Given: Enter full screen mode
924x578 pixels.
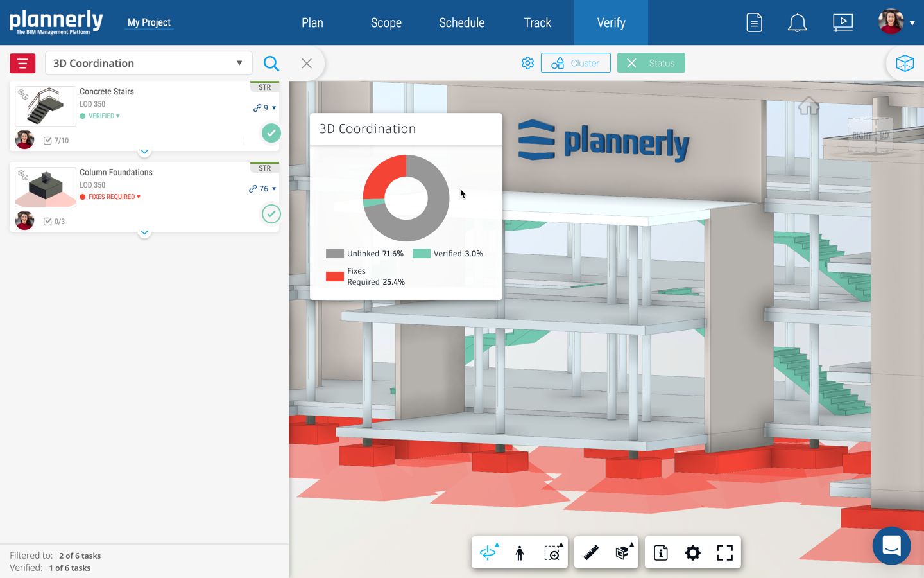Looking at the screenshot, I should click(x=725, y=552).
